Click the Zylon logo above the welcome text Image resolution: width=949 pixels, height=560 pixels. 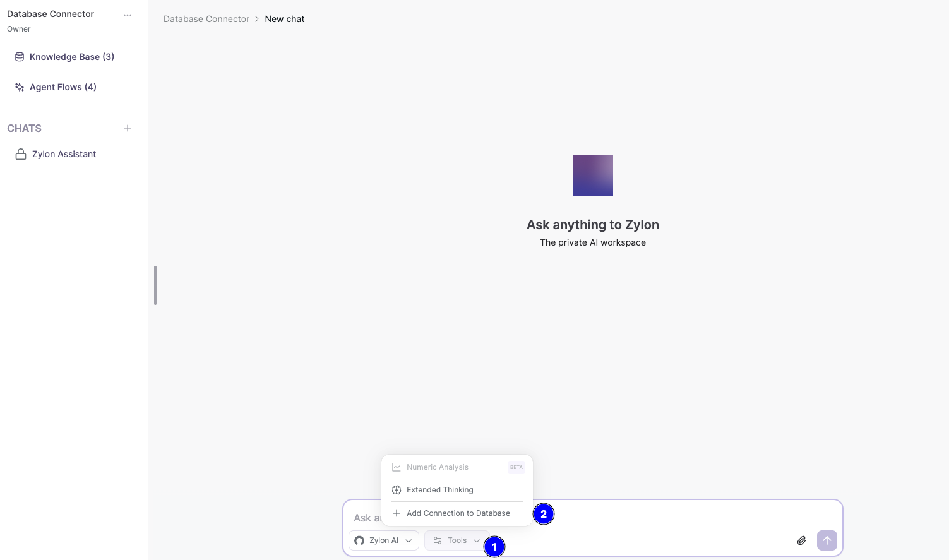(592, 175)
